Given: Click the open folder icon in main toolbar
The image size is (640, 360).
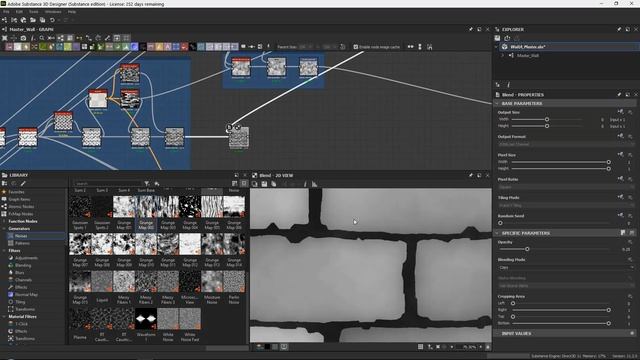Looking at the screenshot, I should coord(33,20).
